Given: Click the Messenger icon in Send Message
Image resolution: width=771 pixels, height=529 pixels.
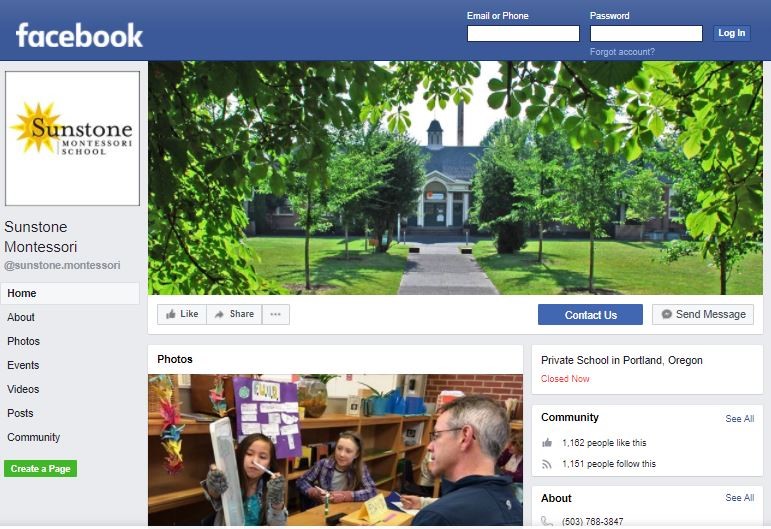Looking at the screenshot, I should tap(667, 314).
